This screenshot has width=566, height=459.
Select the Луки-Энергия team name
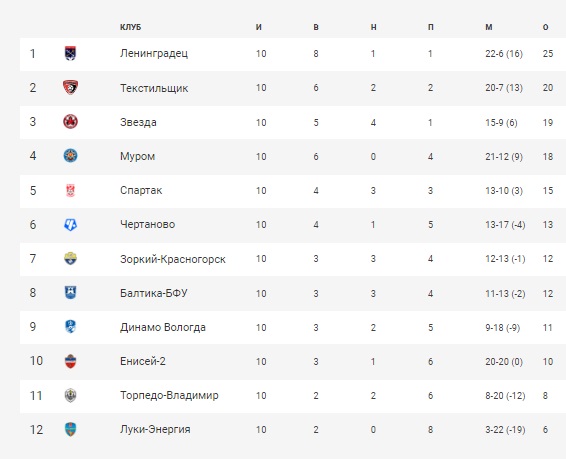click(x=155, y=429)
